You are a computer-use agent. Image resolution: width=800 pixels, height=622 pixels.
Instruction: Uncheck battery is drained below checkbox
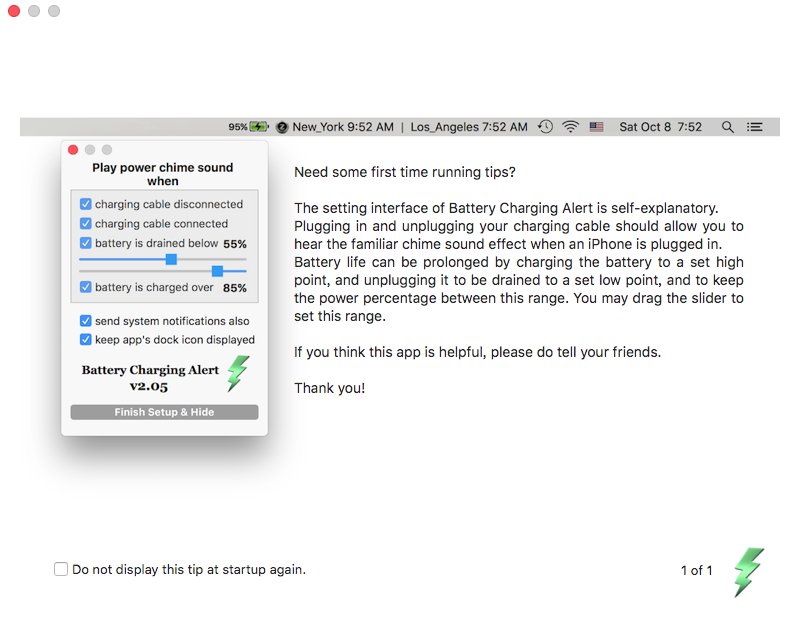point(86,243)
